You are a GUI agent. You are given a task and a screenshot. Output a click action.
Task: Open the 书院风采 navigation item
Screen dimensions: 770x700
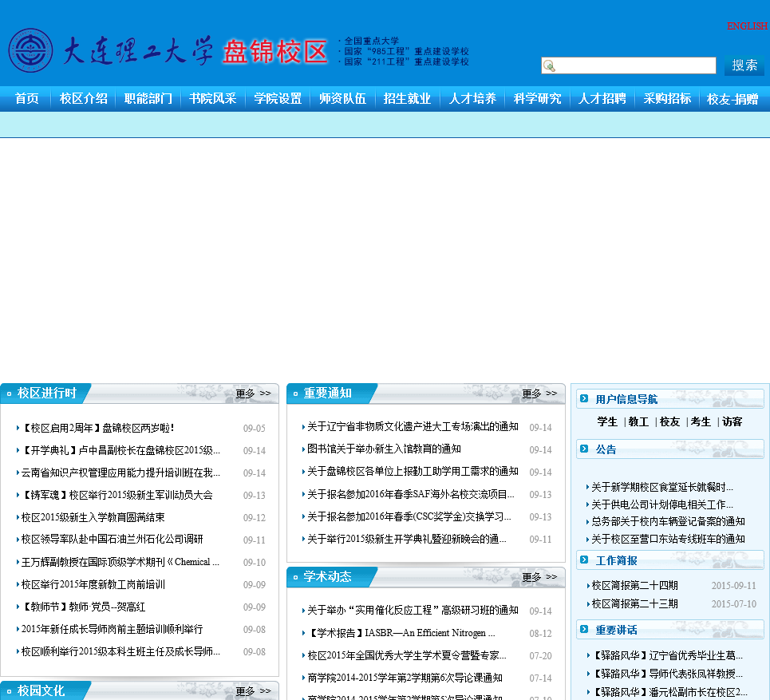[x=212, y=99]
